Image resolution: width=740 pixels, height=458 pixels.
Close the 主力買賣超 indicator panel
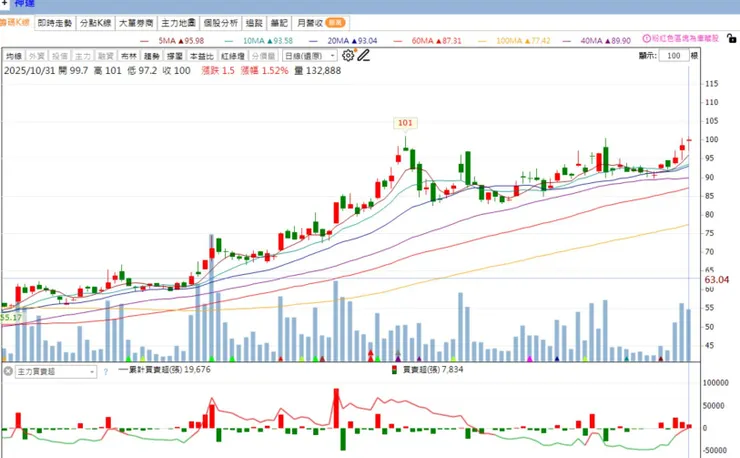8,372
